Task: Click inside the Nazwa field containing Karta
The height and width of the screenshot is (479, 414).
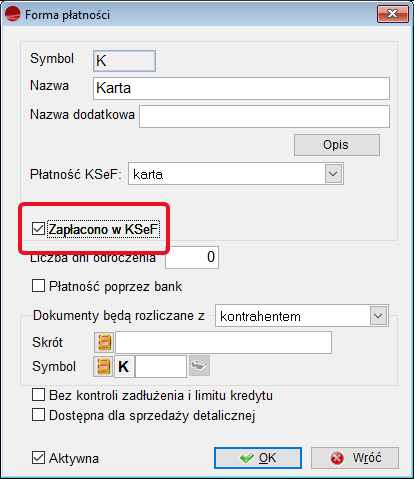Action: pos(241,88)
